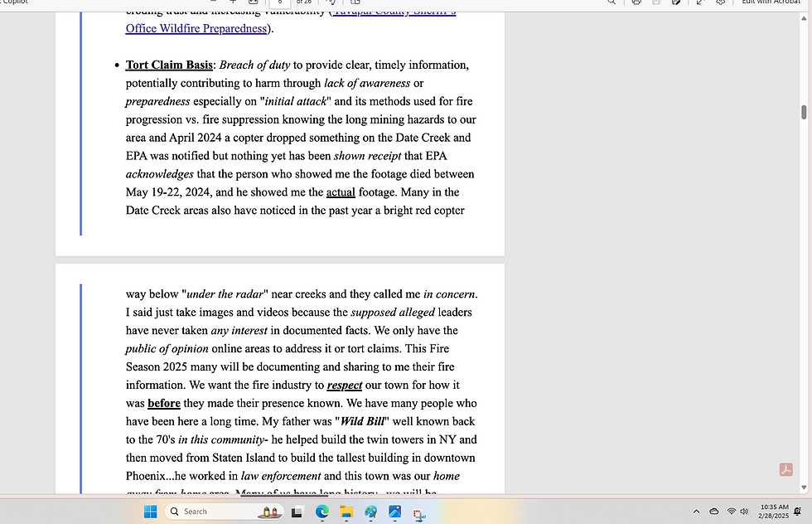Click the italic word "preparedness"
The image size is (812, 524).
click(x=157, y=101)
